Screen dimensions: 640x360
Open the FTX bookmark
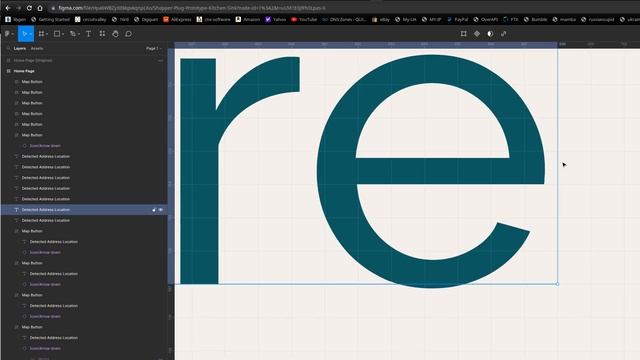[x=511, y=19]
